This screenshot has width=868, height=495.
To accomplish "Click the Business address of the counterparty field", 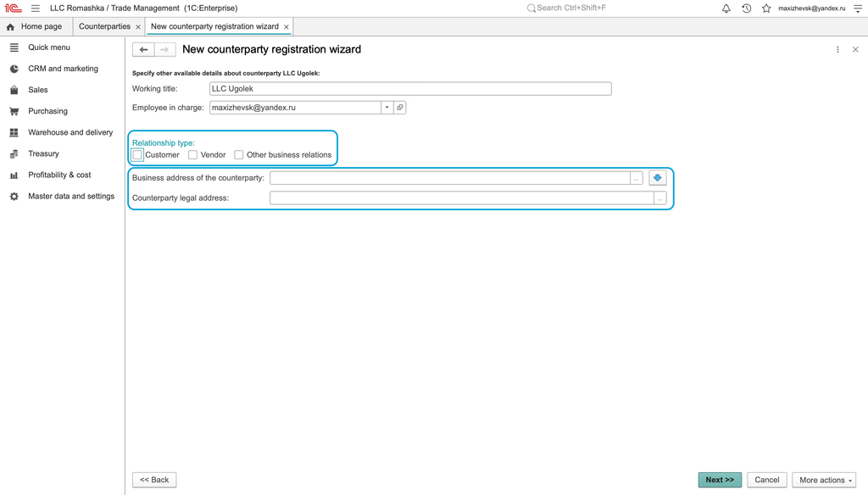I will 450,178.
